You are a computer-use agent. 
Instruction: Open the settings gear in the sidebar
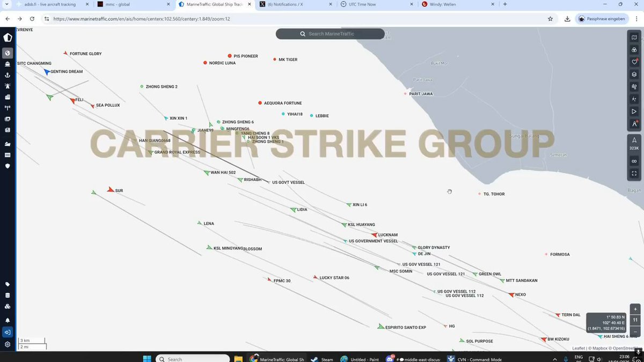pyautogui.click(x=8, y=344)
